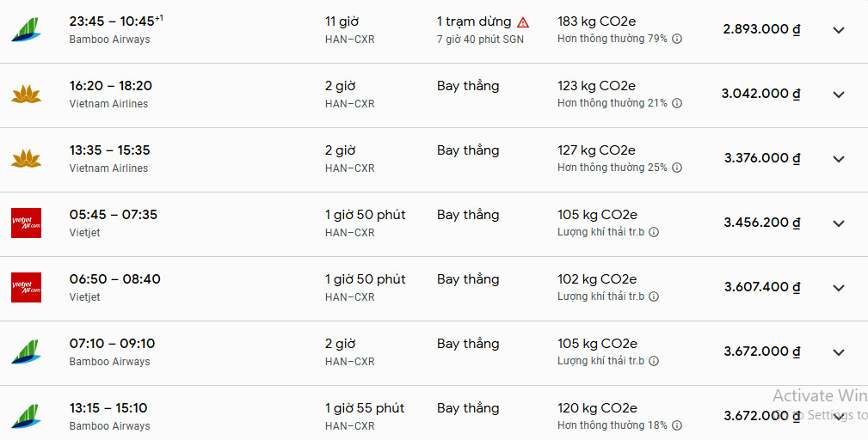The width and height of the screenshot is (868, 440).
Task: Click the Vietjet logo on the 05:45 flight
Action: [x=26, y=223]
